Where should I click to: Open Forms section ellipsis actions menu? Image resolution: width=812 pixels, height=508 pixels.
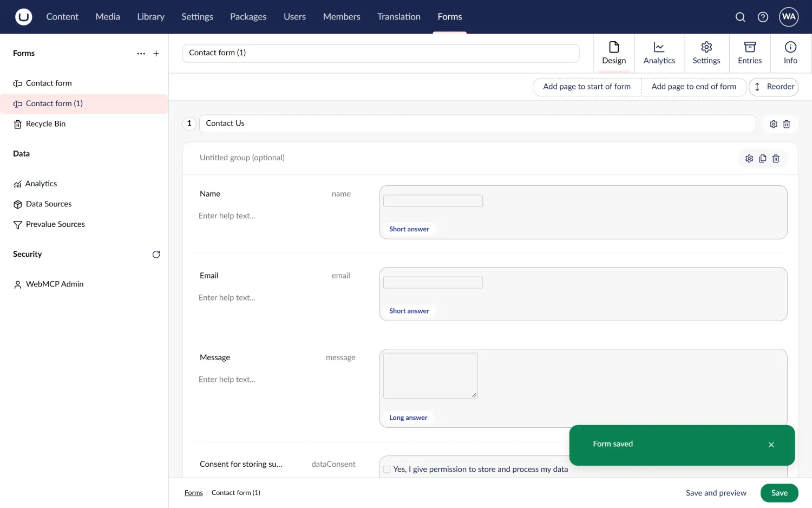pos(141,54)
